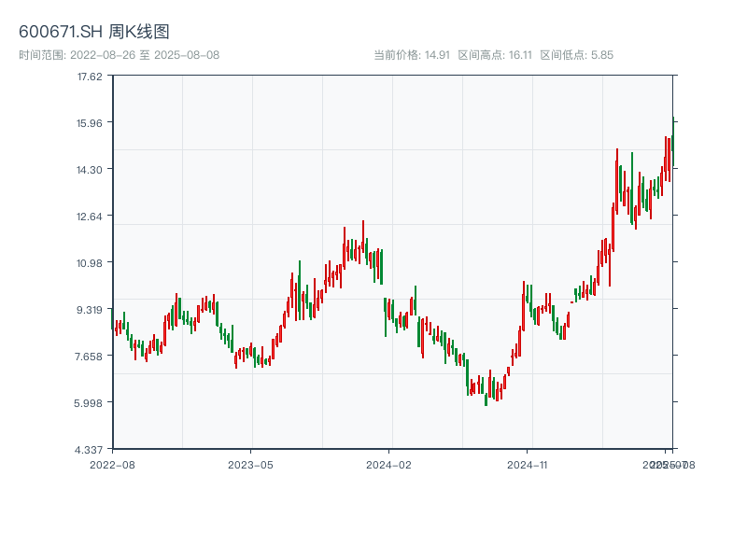Click x-axis date label 2024-02
The width and height of the screenshot is (747, 560).
[388, 465]
